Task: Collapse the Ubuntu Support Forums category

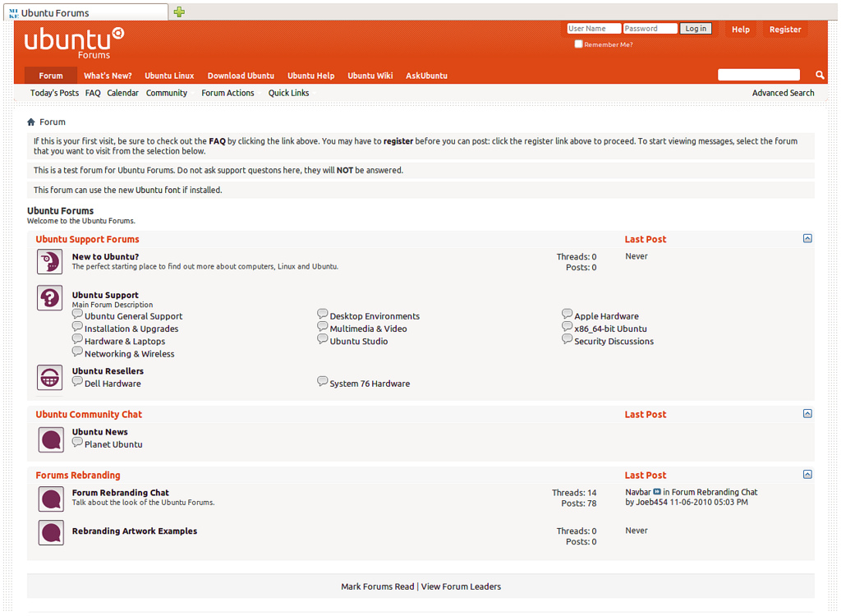Action: pos(807,239)
